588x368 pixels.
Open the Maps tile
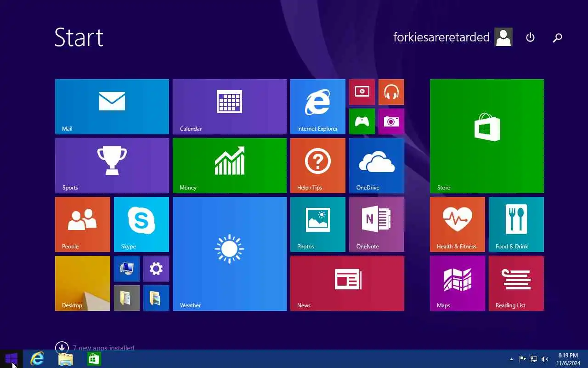coord(458,283)
